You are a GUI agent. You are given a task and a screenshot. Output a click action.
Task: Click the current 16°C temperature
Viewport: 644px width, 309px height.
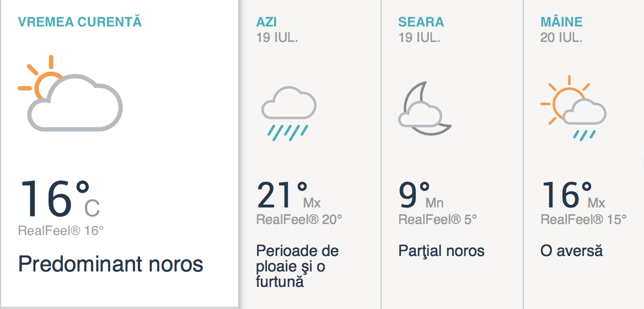(x=60, y=199)
